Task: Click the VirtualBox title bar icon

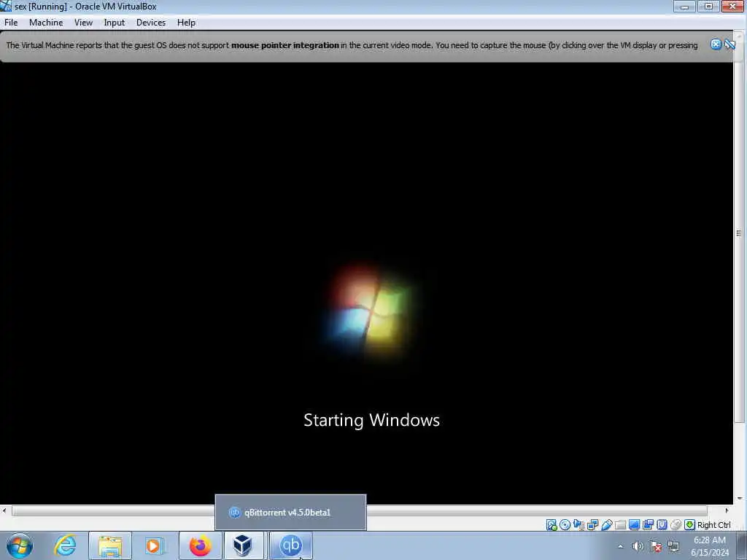Action: pos(6,6)
